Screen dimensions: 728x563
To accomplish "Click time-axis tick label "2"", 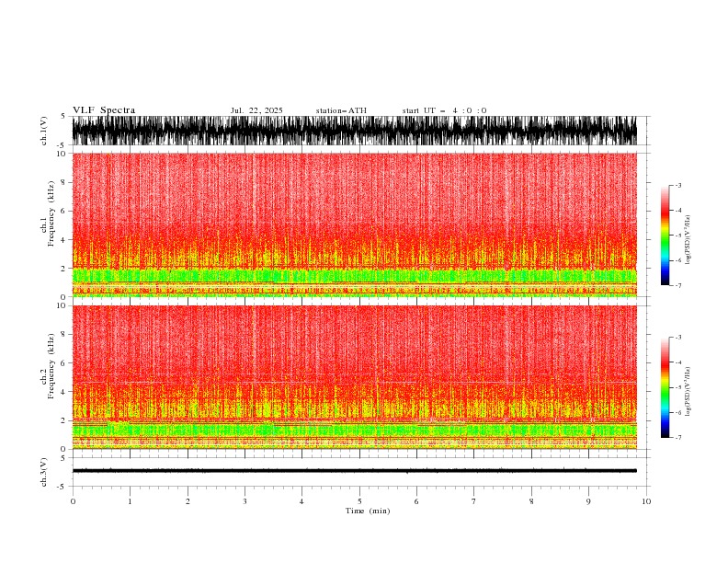I will point(188,501).
